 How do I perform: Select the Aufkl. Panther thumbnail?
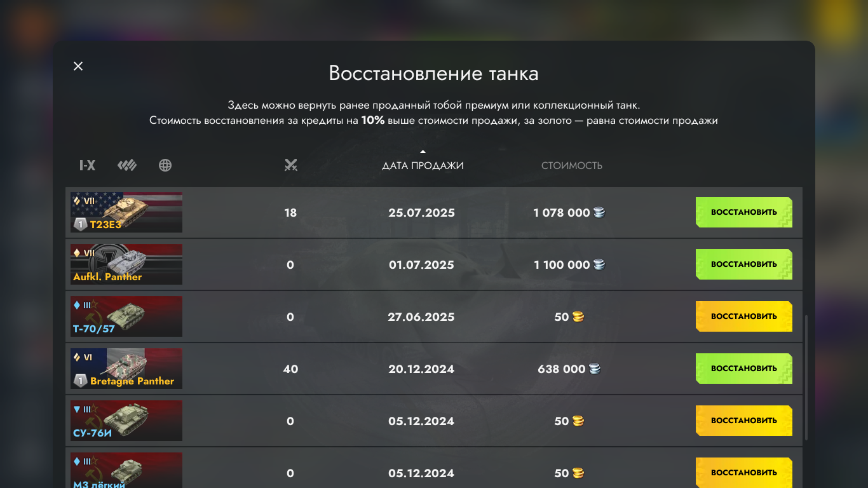coord(126,264)
